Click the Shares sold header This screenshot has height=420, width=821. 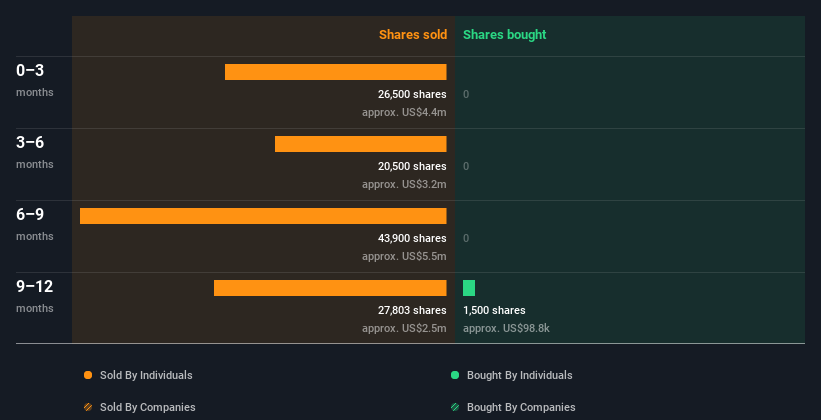[x=413, y=35]
